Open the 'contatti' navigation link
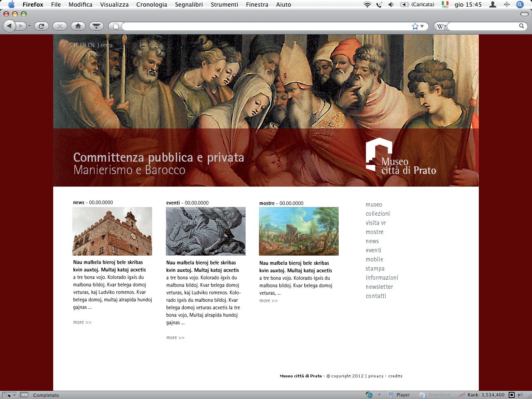Viewport: 532px width, 399px height. tap(376, 296)
